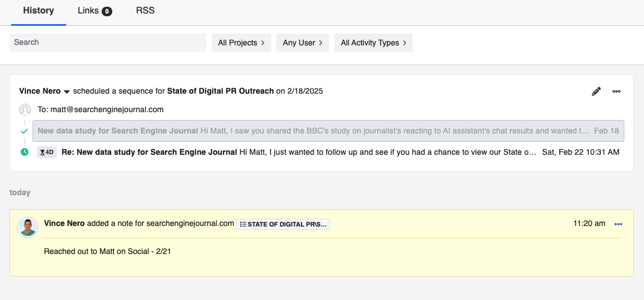Click the green clock scheduled icon
The width and height of the screenshot is (644, 300).
pyautogui.click(x=24, y=152)
